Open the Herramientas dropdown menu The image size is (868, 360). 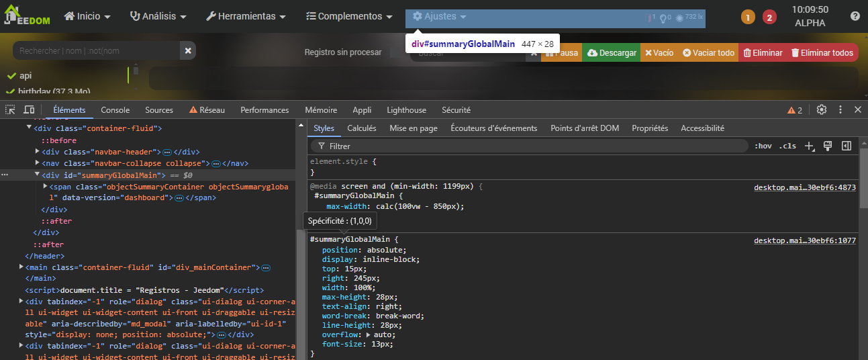point(246,16)
